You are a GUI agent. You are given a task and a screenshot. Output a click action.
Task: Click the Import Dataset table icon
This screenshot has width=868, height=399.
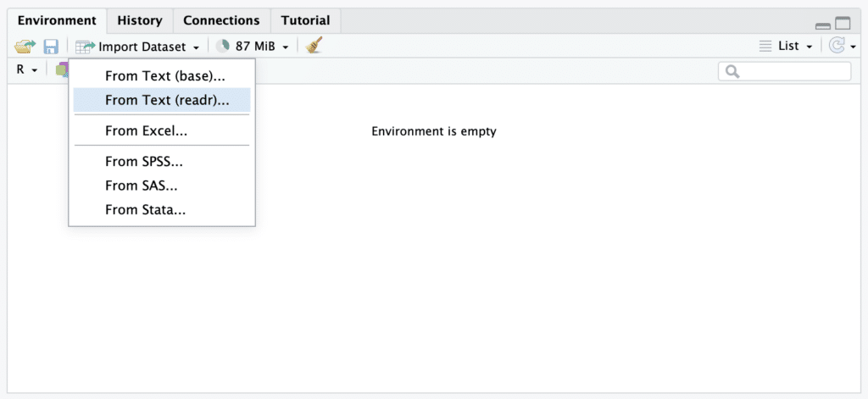[x=85, y=47]
